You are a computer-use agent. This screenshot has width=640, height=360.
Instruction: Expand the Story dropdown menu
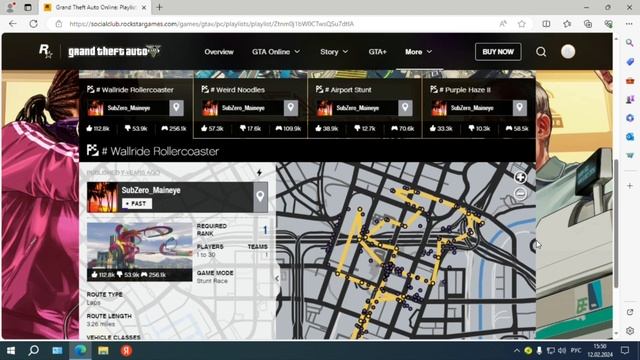pos(334,52)
